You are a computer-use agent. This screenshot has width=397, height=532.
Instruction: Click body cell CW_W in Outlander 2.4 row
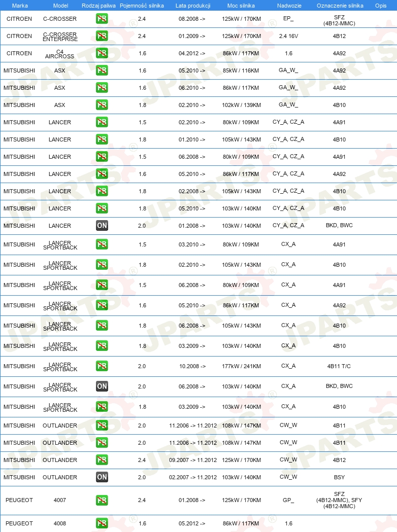288,460
